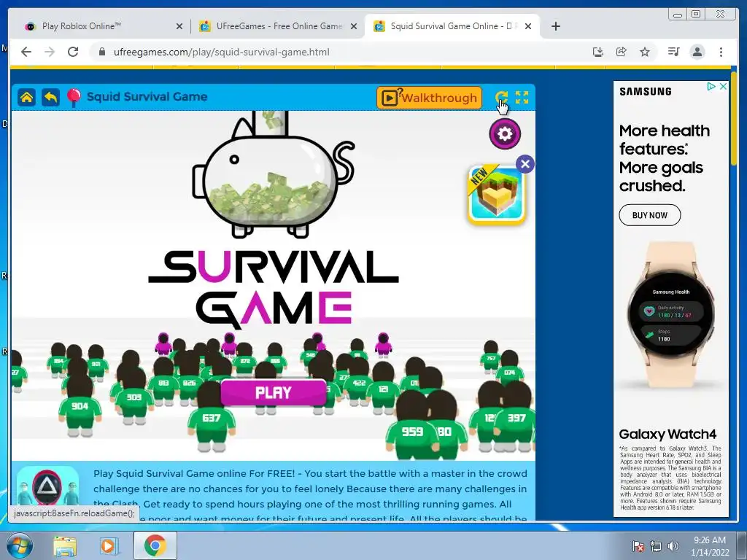Viewport: 747px width, 560px height.
Task: Close the Squid Survival Game tab
Action: (x=528, y=27)
